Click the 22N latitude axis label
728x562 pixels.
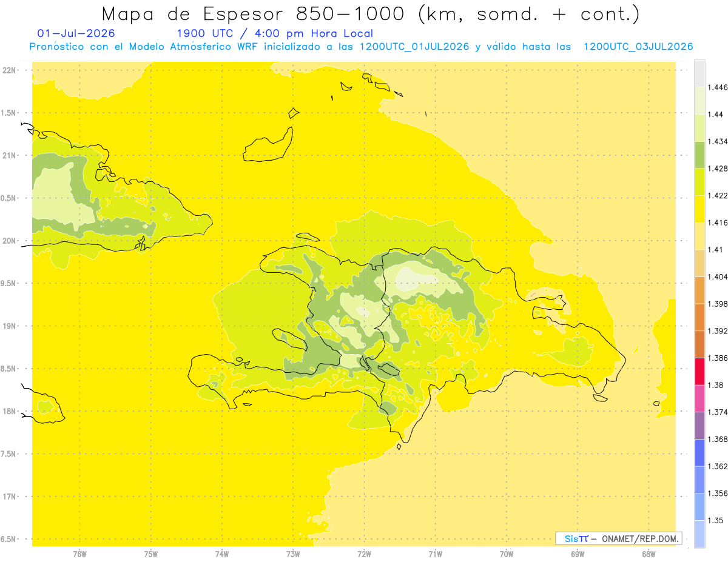tap(9, 70)
